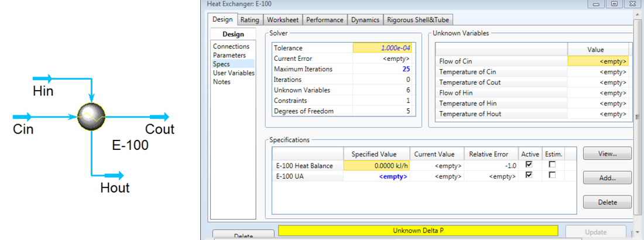Click the View... specification button
The width and height of the screenshot is (644, 240).
point(607,153)
